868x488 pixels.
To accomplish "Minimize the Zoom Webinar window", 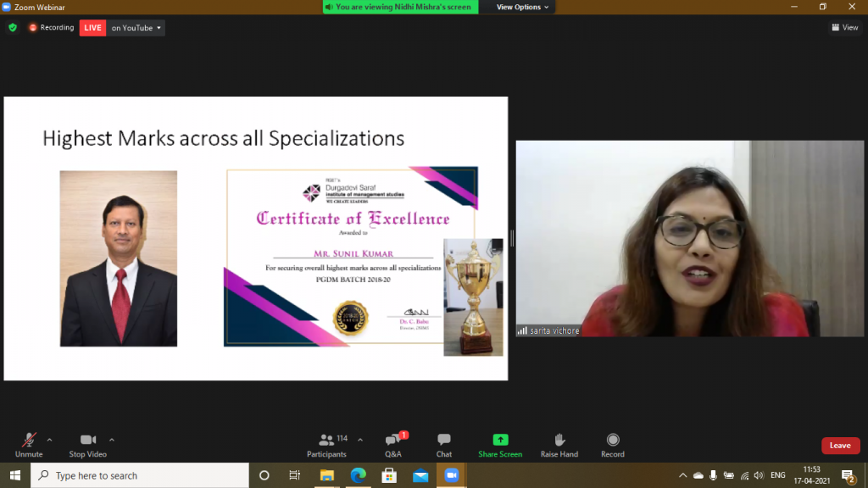I will click(794, 7).
